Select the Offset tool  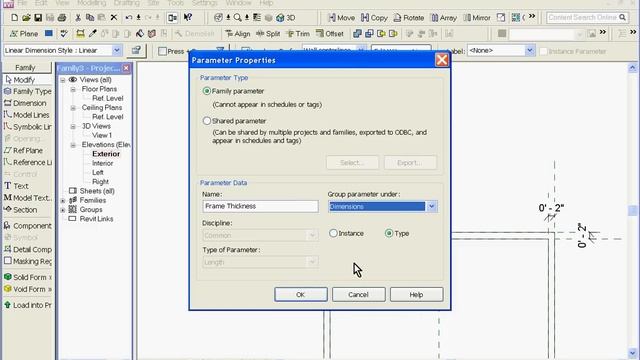tap(329, 34)
